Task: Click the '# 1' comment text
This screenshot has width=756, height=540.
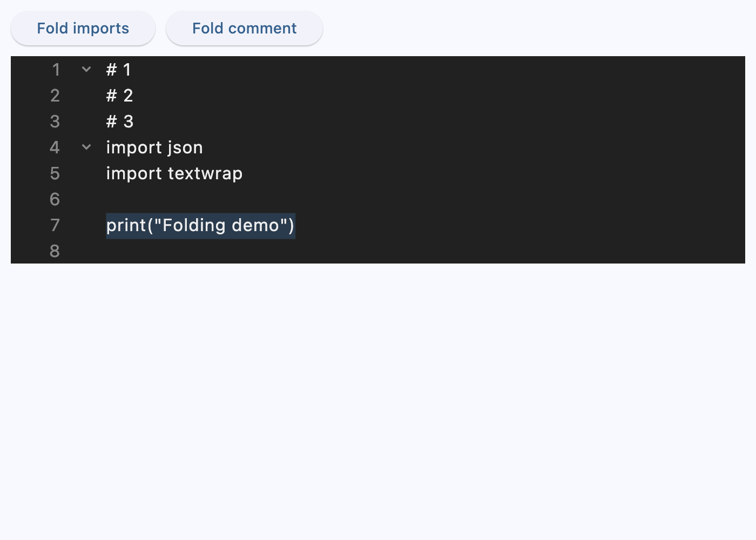Action: (119, 69)
